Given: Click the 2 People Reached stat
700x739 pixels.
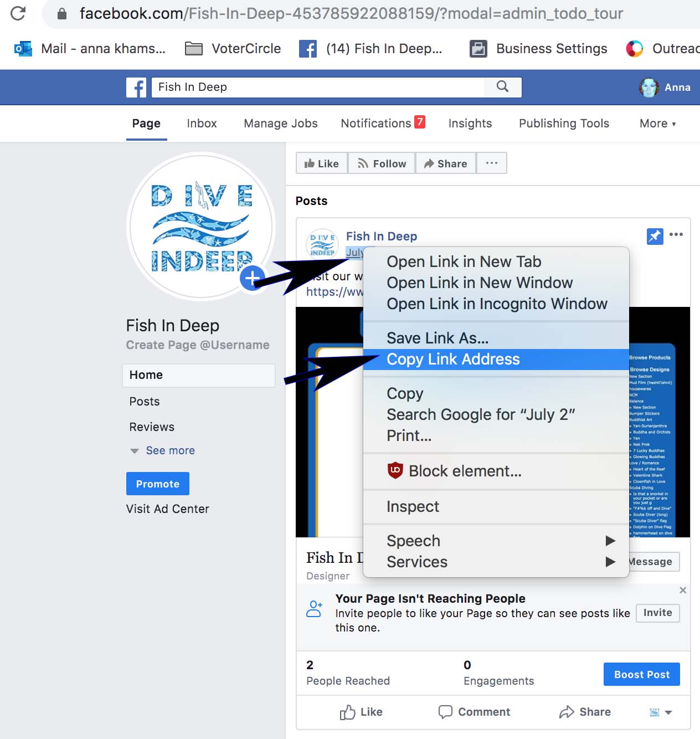Looking at the screenshot, I should pos(348,673).
